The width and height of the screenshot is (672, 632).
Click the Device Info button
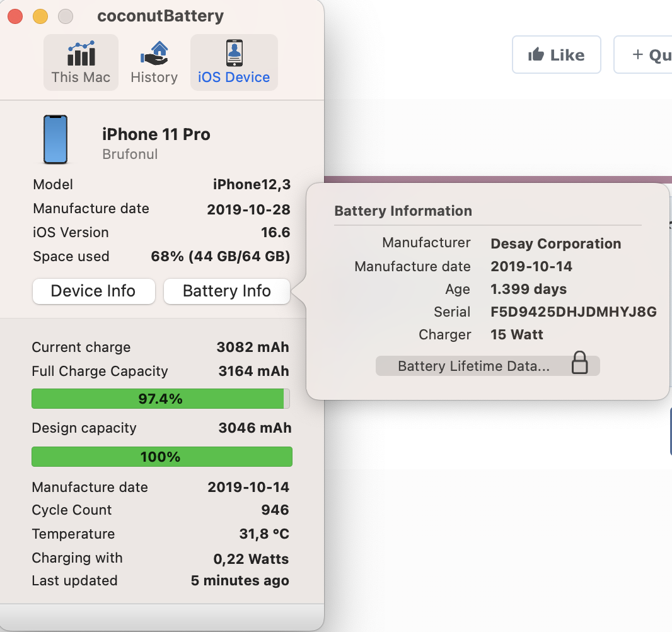click(x=93, y=291)
